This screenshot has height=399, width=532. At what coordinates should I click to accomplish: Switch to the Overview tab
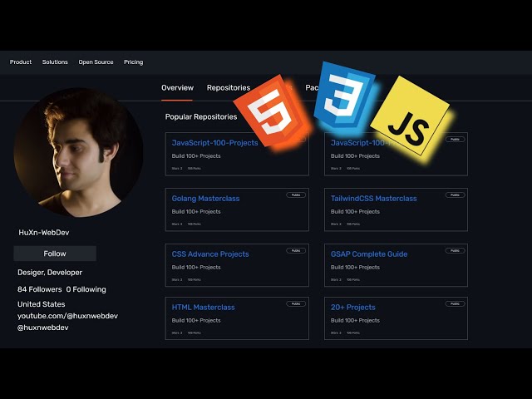tap(177, 88)
